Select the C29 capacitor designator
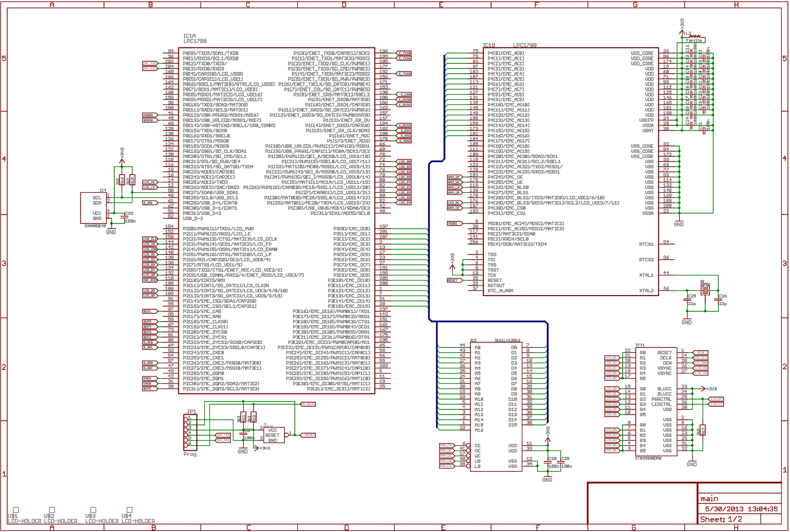790x532 pixels. (565, 459)
